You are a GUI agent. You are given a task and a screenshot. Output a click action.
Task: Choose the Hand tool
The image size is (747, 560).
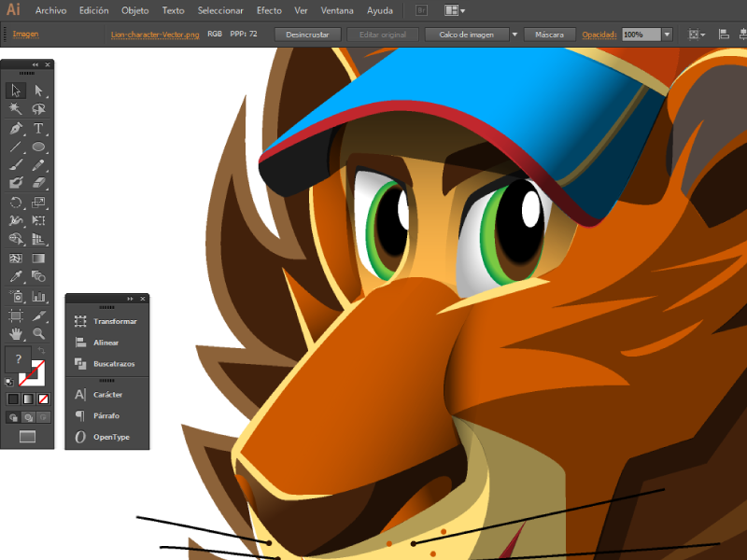[x=16, y=333]
